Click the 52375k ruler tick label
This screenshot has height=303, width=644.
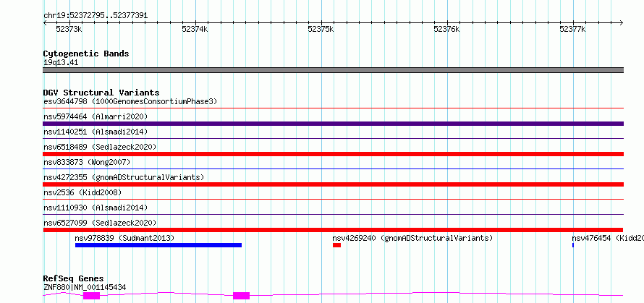pyautogui.click(x=321, y=30)
